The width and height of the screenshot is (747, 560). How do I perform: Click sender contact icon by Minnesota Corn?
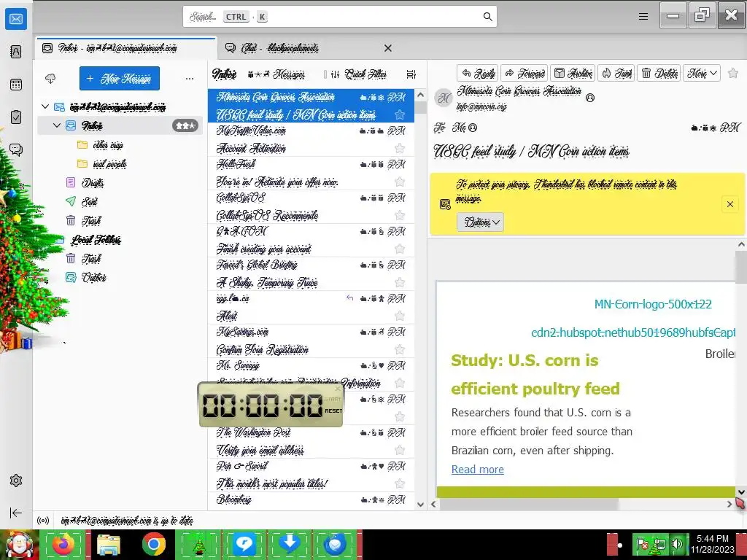589,98
